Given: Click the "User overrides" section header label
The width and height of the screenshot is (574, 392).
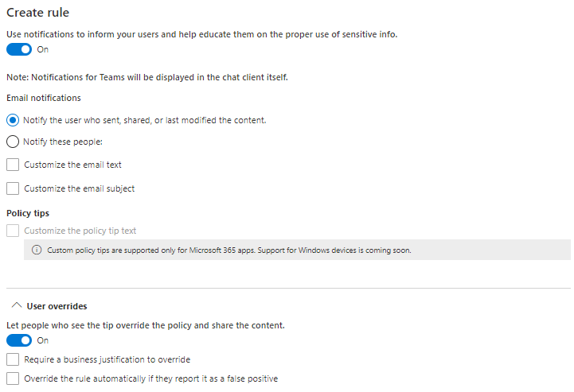Looking at the screenshot, I should (57, 306).
